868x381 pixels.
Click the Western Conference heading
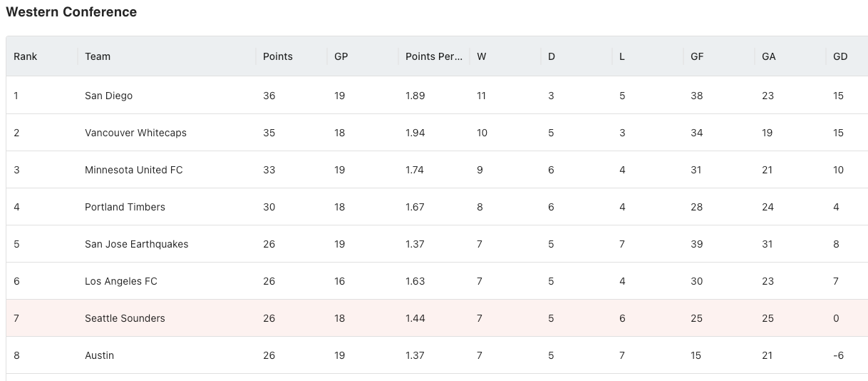click(71, 12)
